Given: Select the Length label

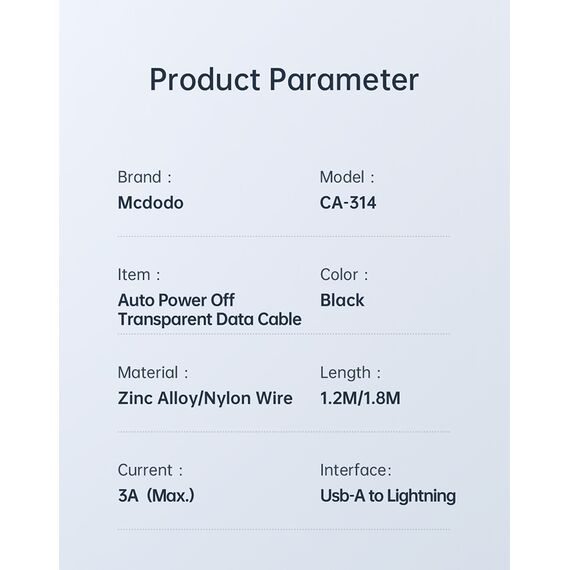Looking at the screenshot, I should click(350, 373).
